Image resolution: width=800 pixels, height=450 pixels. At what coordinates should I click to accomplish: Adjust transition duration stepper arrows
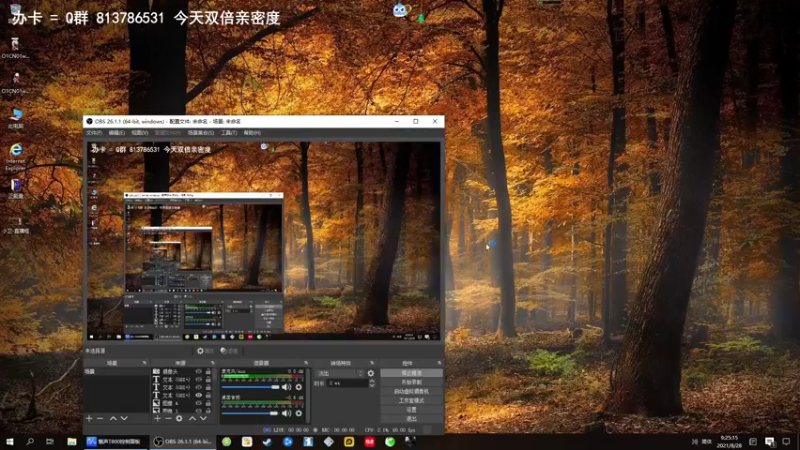pyautogui.click(x=372, y=383)
